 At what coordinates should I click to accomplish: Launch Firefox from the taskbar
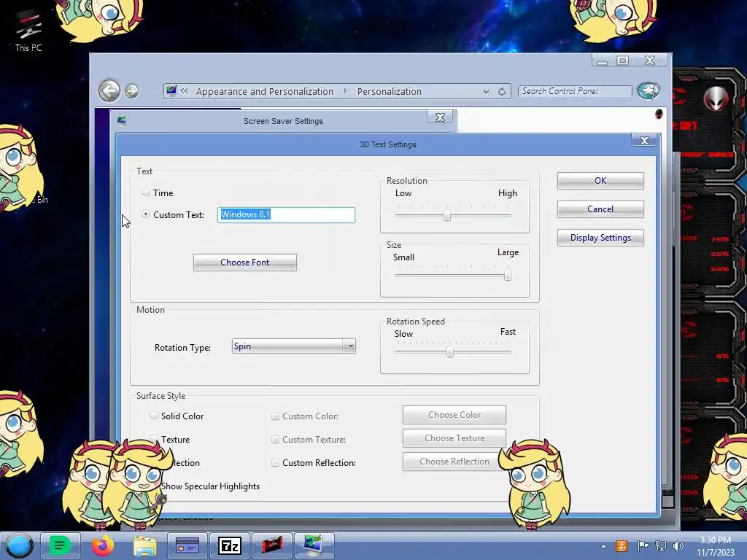(x=103, y=545)
